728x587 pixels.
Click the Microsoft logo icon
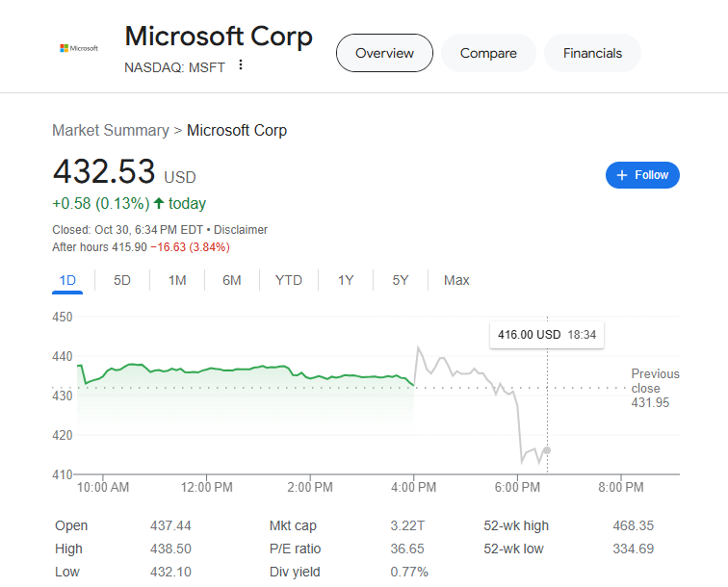(79, 48)
